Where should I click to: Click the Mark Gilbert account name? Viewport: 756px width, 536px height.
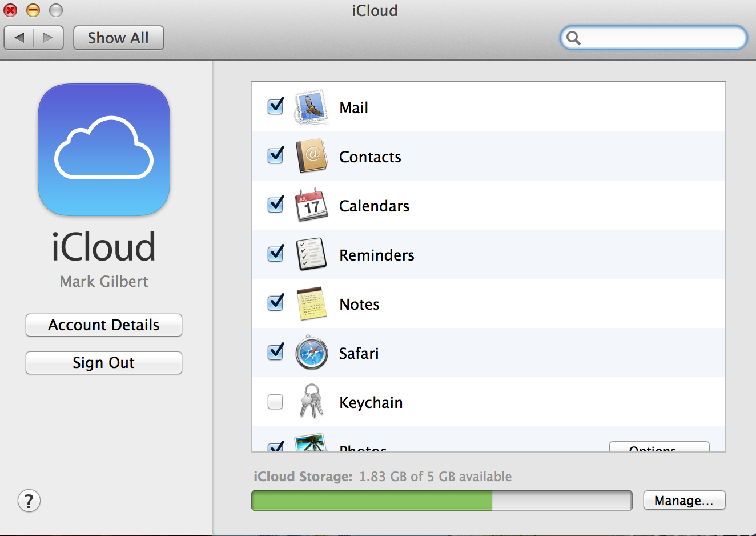click(104, 282)
